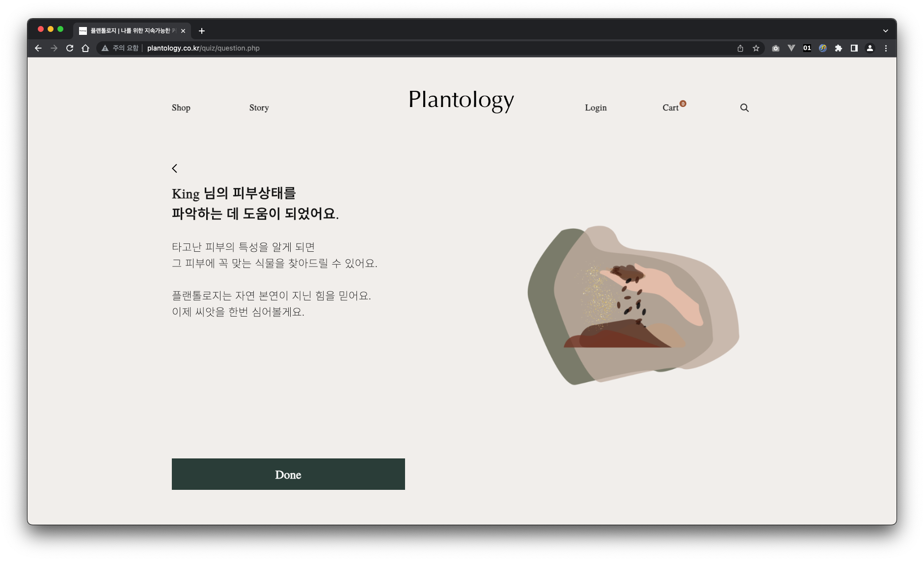The width and height of the screenshot is (924, 561).
Task: Click the browser back arrow
Action: 38,48
